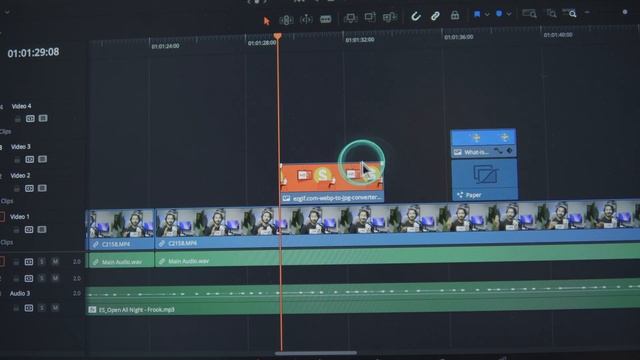
Task: Activate Trim Edit Mode tool
Action: point(286,20)
